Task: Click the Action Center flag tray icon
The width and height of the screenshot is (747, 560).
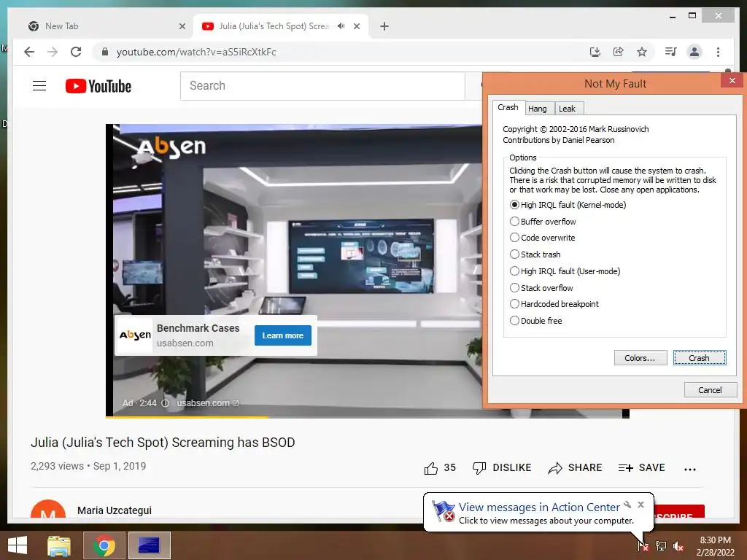Action: pyautogui.click(x=643, y=546)
